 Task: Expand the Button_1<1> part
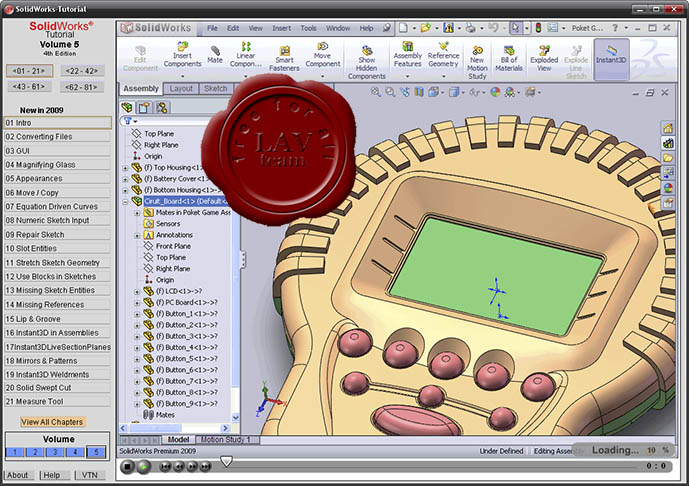pos(137,314)
